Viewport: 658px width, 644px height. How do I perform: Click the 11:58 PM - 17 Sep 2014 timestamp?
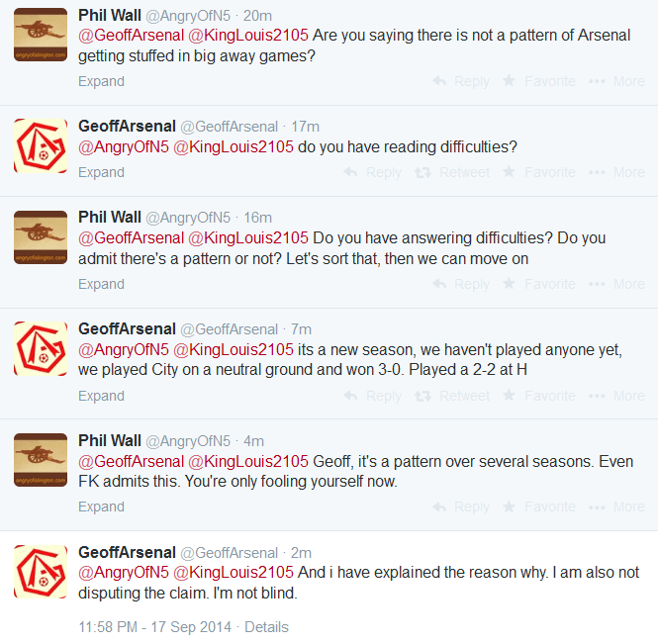pos(154,627)
